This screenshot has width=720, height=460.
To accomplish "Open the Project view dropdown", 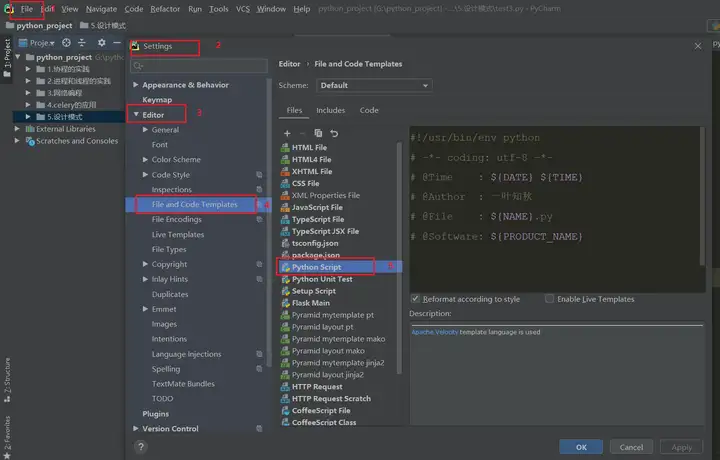I will (37, 43).
